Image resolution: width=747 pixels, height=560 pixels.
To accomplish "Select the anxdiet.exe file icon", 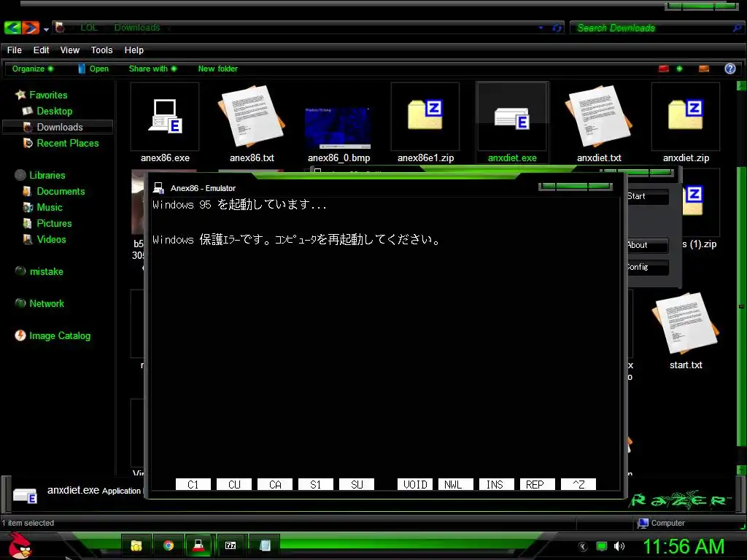I will coord(512,117).
